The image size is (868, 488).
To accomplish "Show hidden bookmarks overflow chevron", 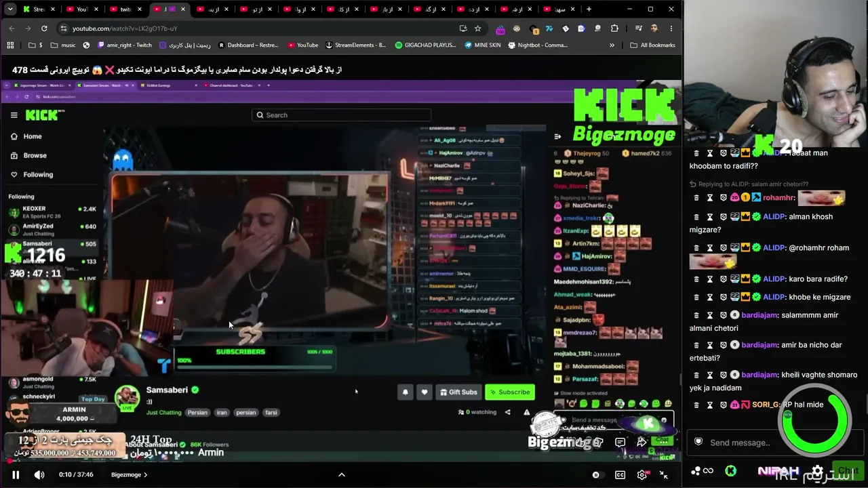I will pos(612,45).
